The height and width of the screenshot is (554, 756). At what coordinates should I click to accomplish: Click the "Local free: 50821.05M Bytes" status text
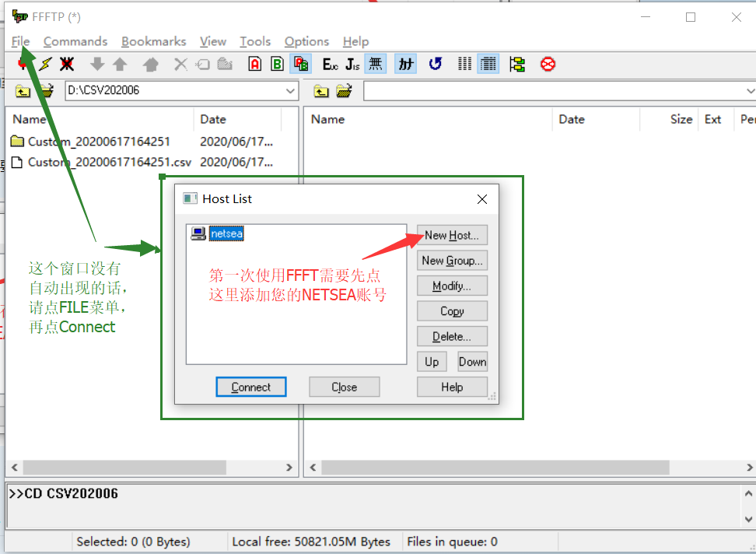click(311, 542)
